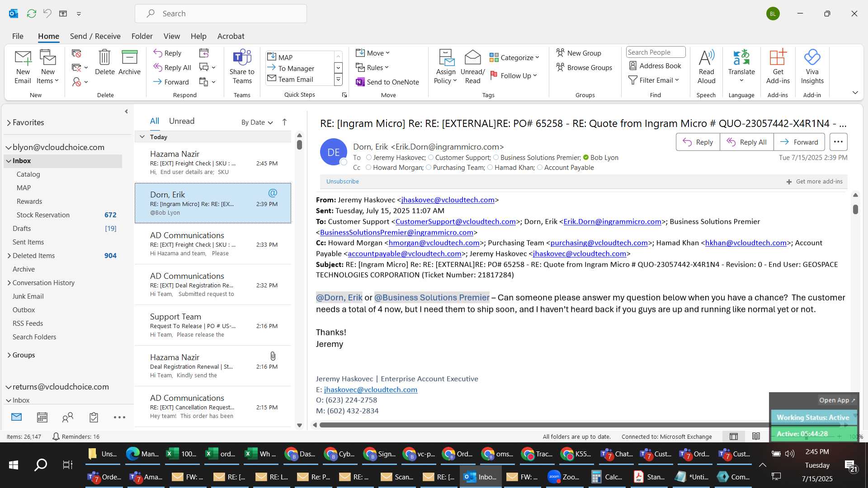Click the Ignore conversation icon

coord(76,53)
